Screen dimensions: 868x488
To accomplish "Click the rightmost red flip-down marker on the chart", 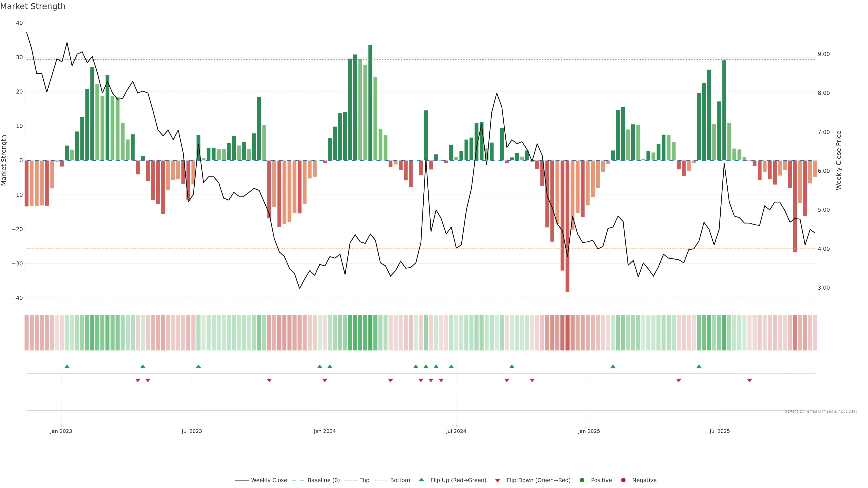I will 749,380.
